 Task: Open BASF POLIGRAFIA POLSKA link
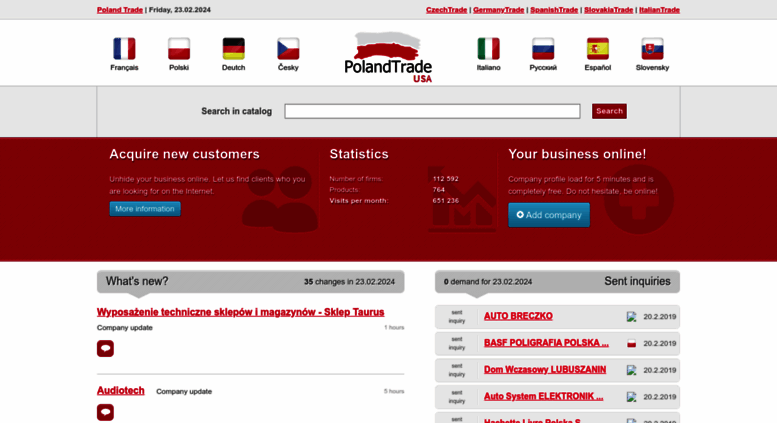[546, 343]
